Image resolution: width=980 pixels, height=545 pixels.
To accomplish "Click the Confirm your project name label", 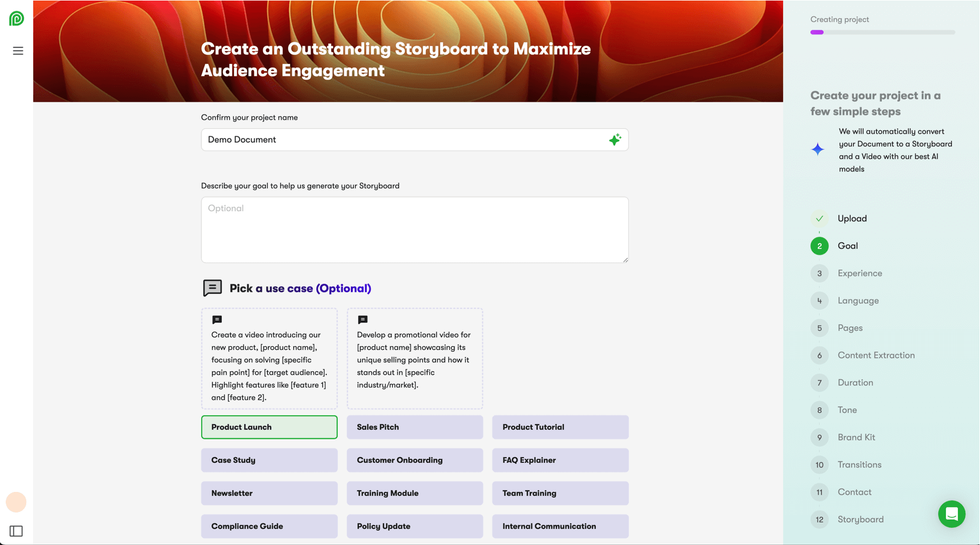I will (249, 118).
